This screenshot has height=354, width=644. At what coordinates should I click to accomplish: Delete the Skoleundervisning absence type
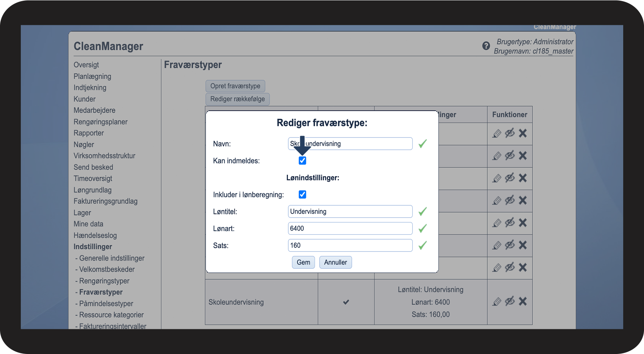click(523, 301)
